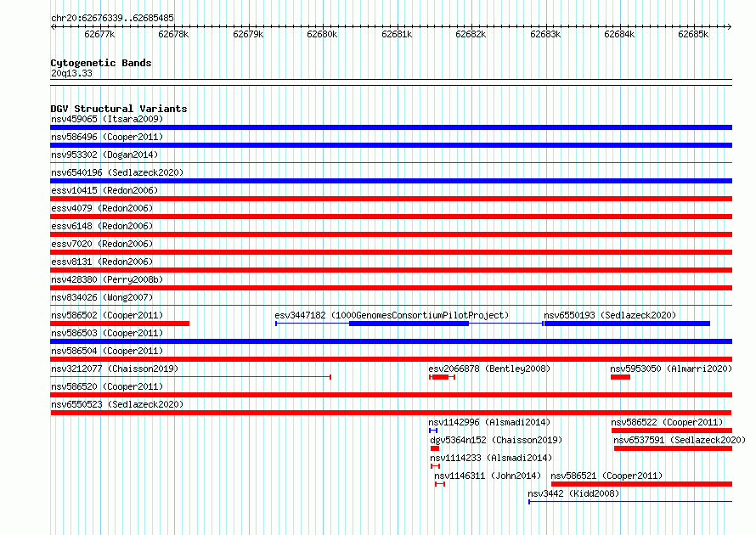The image size is (756, 535).
Task: Click the 62685k ruler position
Action: pyautogui.click(x=693, y=35)
